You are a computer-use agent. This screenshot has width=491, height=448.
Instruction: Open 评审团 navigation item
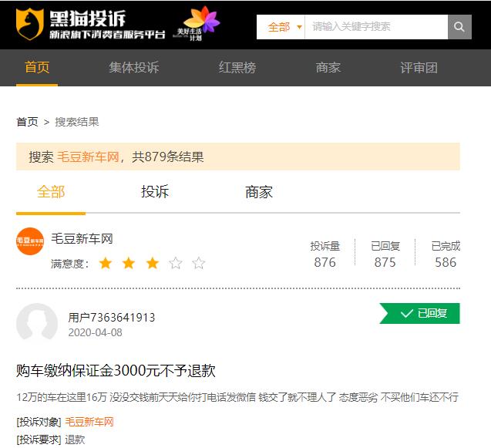click(x=419, y=67)
